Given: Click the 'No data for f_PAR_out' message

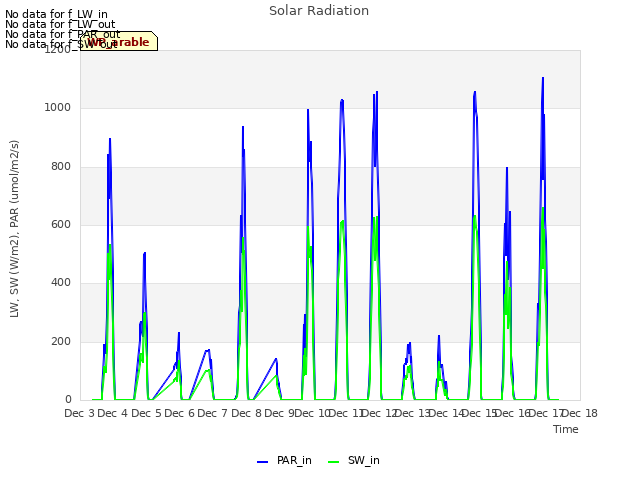Looking at the screenshot, I should pyautogui.click(x=63, y=34).
